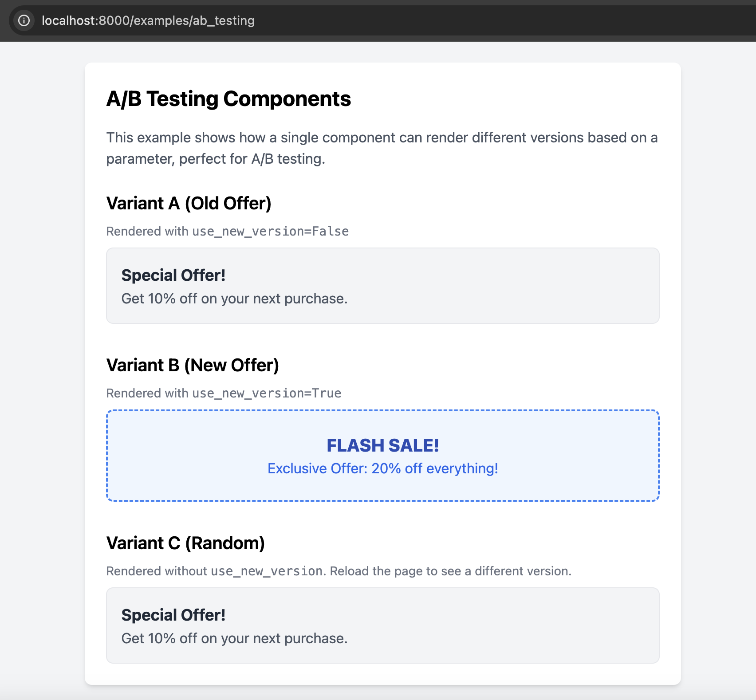This screenshot has height=700, width=756.
Task: Select the use_new_version=True code text
Action: pos(266,393)
